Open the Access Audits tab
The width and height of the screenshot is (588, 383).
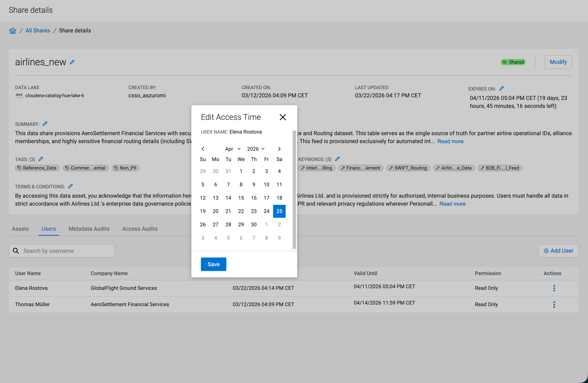coord(140,229)
